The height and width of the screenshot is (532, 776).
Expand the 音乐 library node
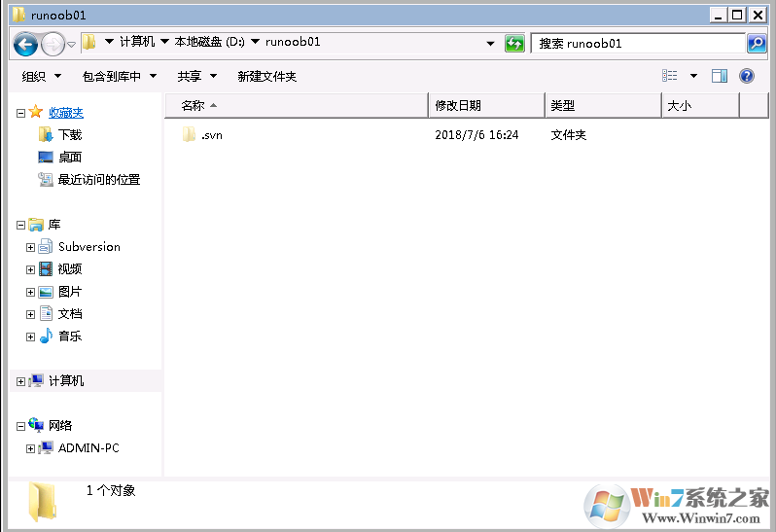30,337
